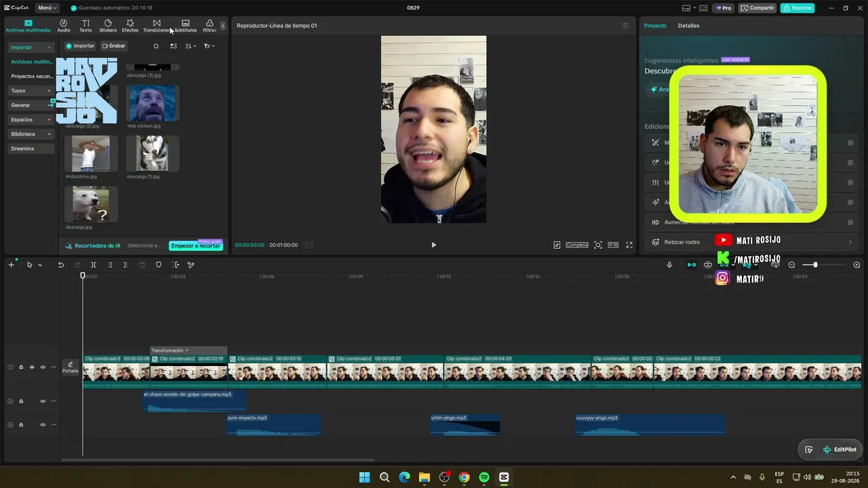
Task: Open Windows Start menu
Action: [364, 477]
